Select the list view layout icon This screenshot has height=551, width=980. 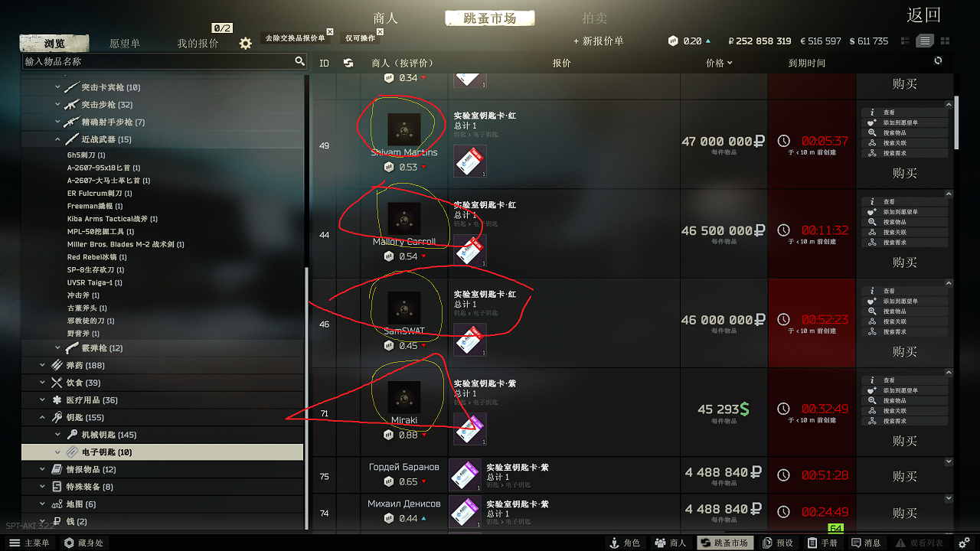(x=925, y=41)
